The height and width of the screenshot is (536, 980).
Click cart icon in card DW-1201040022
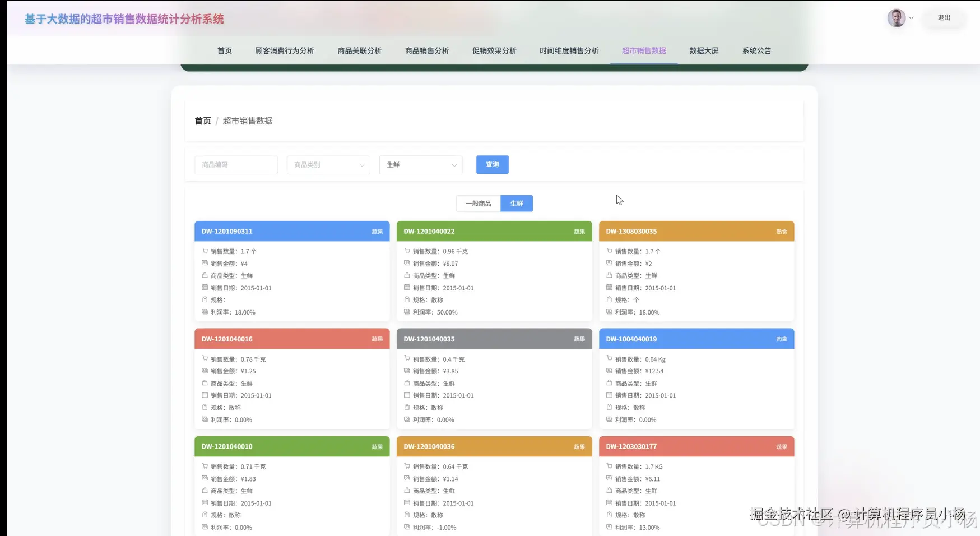coord(407,251)
